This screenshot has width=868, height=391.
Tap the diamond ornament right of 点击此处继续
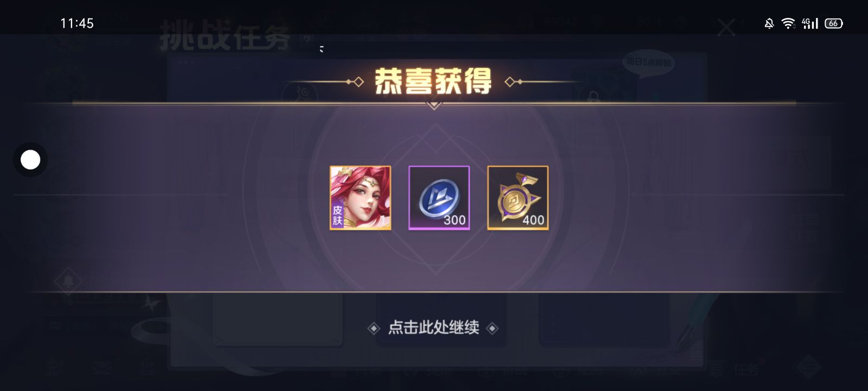[492, 328]
